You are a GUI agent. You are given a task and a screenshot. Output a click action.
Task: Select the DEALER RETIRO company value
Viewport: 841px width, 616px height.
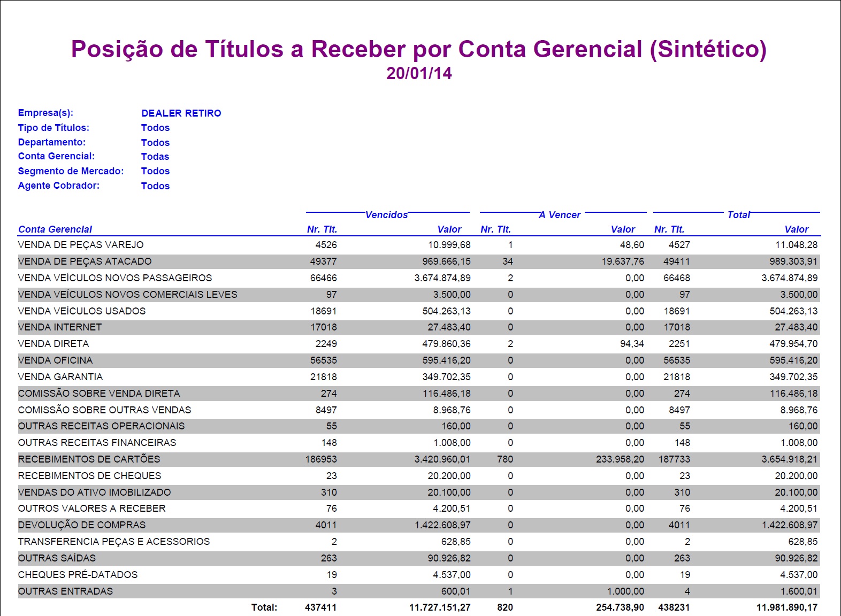(181, 113)
